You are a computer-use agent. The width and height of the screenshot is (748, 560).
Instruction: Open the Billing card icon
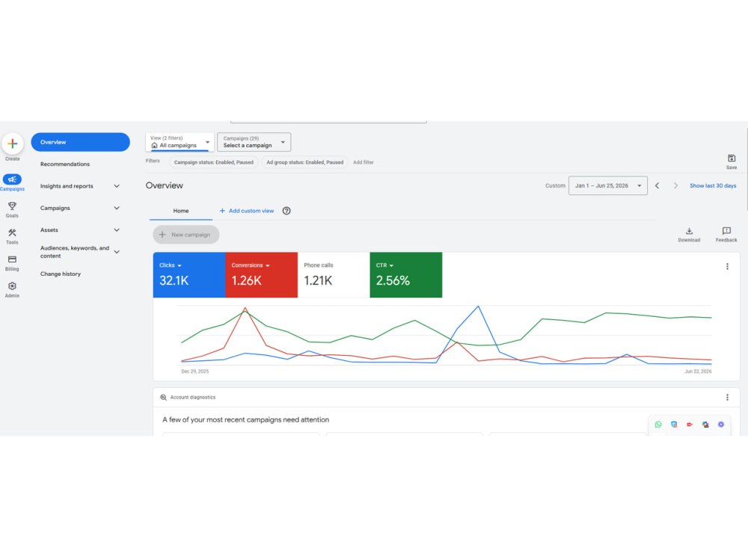[13, 259]
